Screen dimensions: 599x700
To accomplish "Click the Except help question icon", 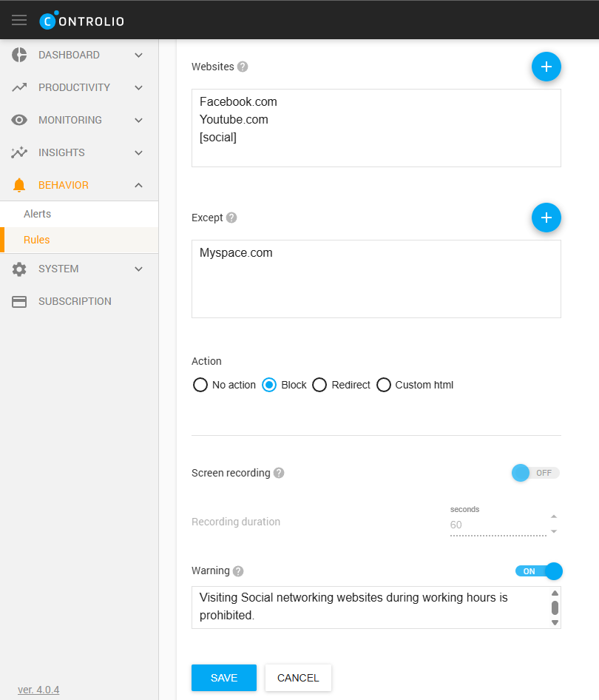I will tap(231, 218).
